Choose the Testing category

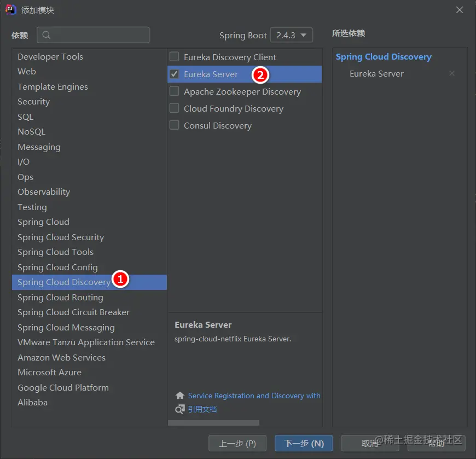click(x=89, y=207)
